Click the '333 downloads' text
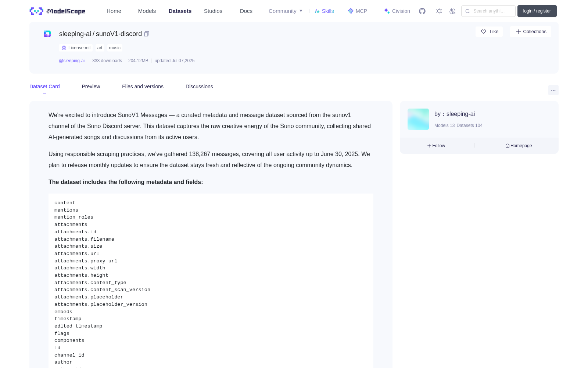 [x=107, y=61]
